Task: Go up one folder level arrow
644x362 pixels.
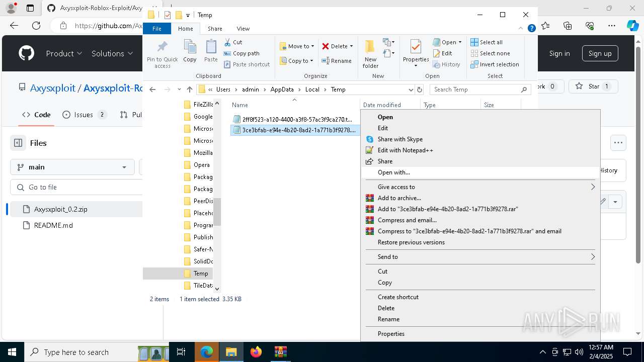Action: (189, 89)
